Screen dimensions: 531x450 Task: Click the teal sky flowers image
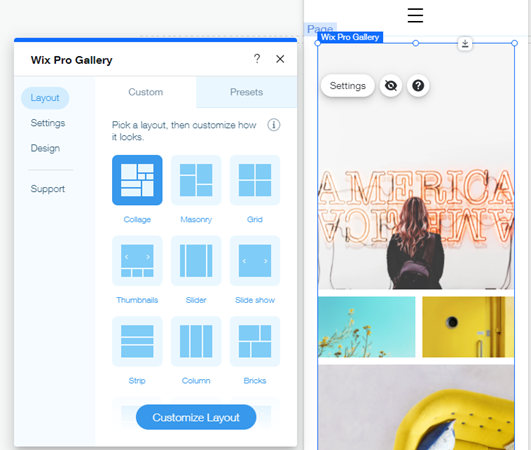coord(367,327)
